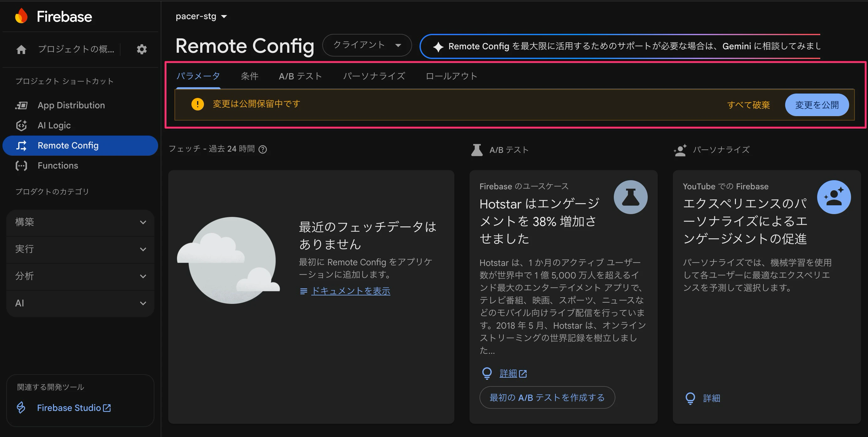Open Functions in the sidebar
Image resolution: width=868 pixels, height=437 pixels.
tap(80, 165)
